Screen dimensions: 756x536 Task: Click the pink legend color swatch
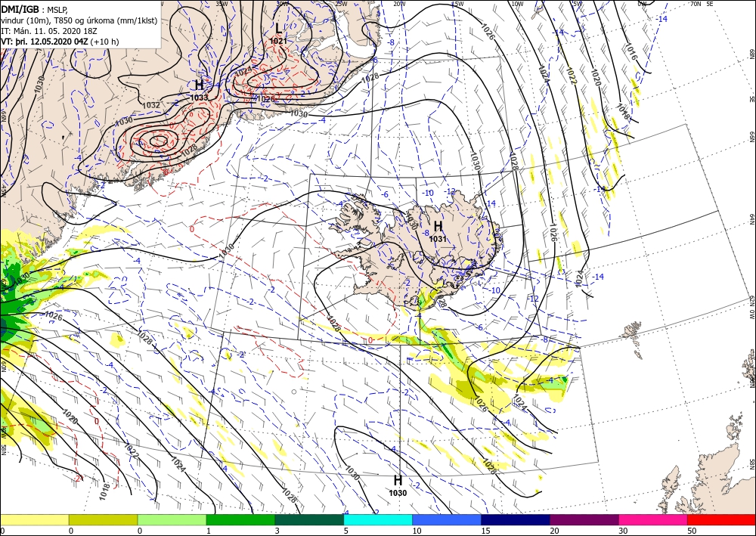(653, 519)
